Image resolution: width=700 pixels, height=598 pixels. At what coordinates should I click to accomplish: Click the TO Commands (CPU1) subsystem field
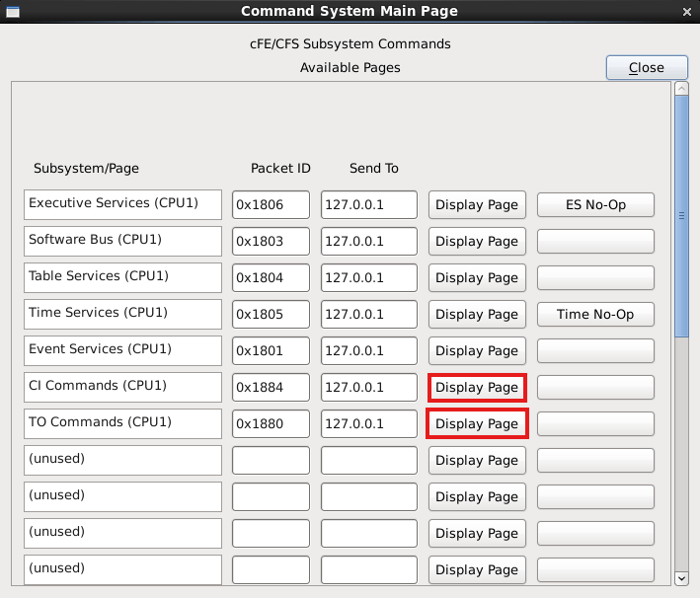pyautogui.click(x=122, y=423)
